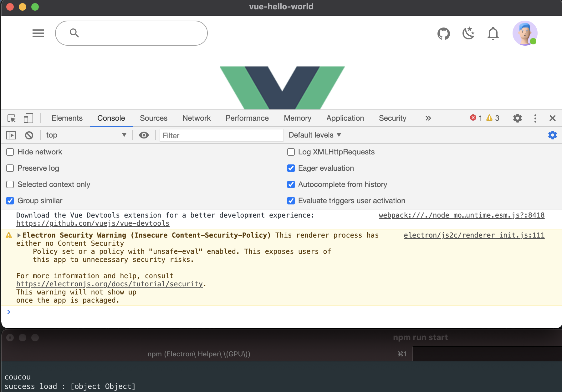
Task: Enable Selected context only checkbox
Action: (x=10, y=184)
